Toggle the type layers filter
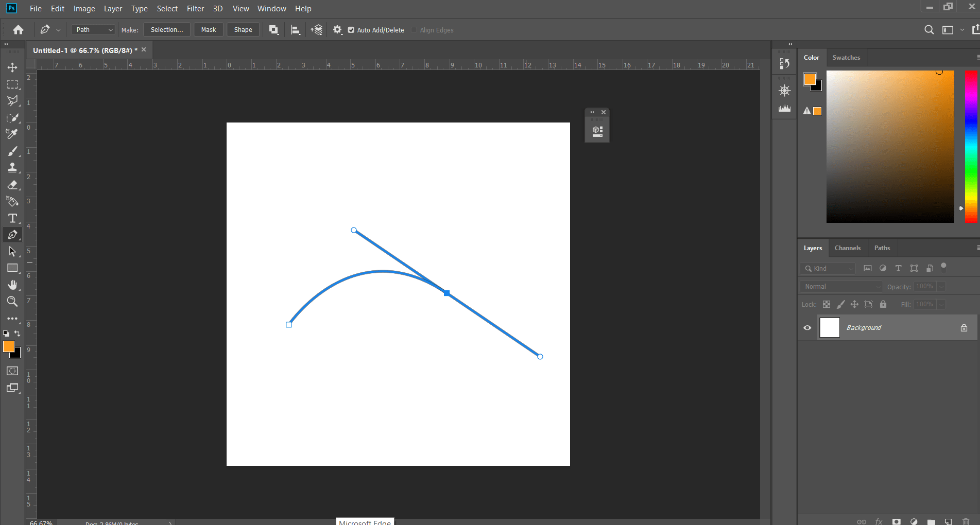 point(898,268)
